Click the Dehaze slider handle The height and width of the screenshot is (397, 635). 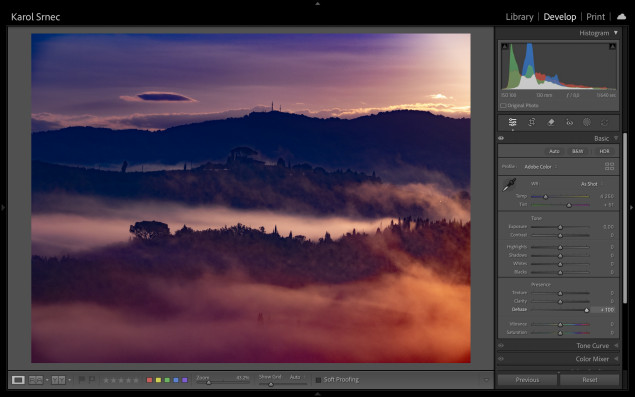(x=587, y=310)
